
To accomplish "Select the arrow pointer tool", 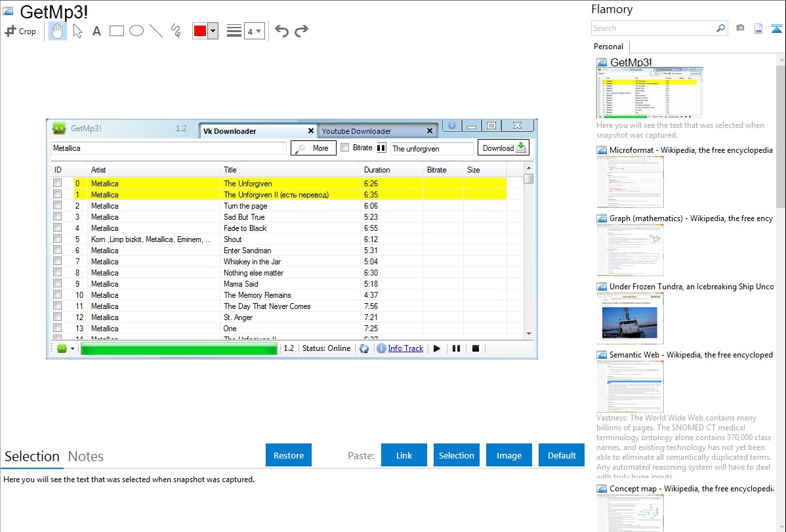I will (x=77, y=31).
